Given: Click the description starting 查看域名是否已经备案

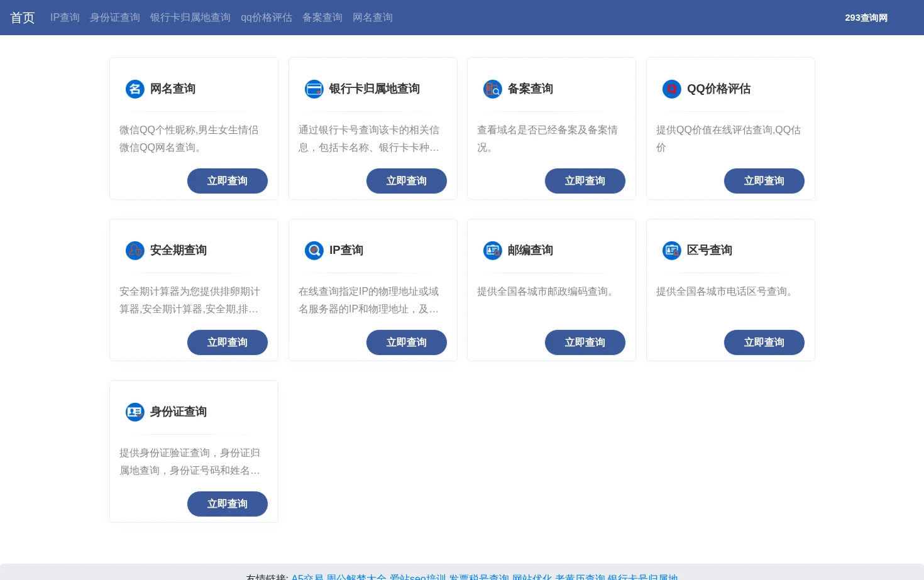Looking at the screenshot, I should (x=547, y=139).
